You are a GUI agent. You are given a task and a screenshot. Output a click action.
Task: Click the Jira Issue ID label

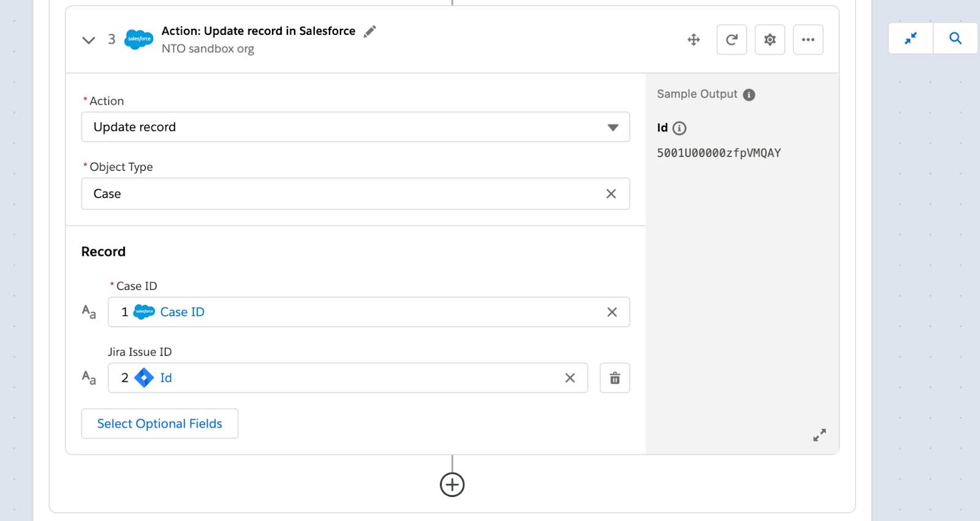[140, 352]
